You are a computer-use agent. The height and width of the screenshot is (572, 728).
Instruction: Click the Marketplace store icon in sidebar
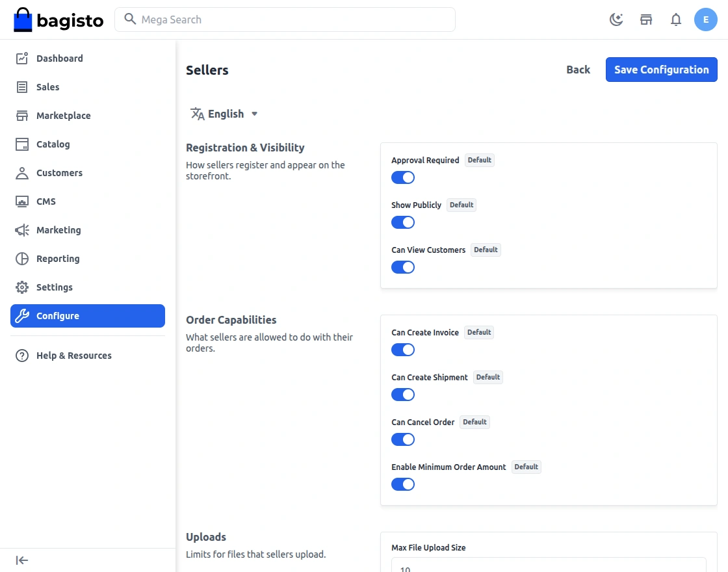22,116
